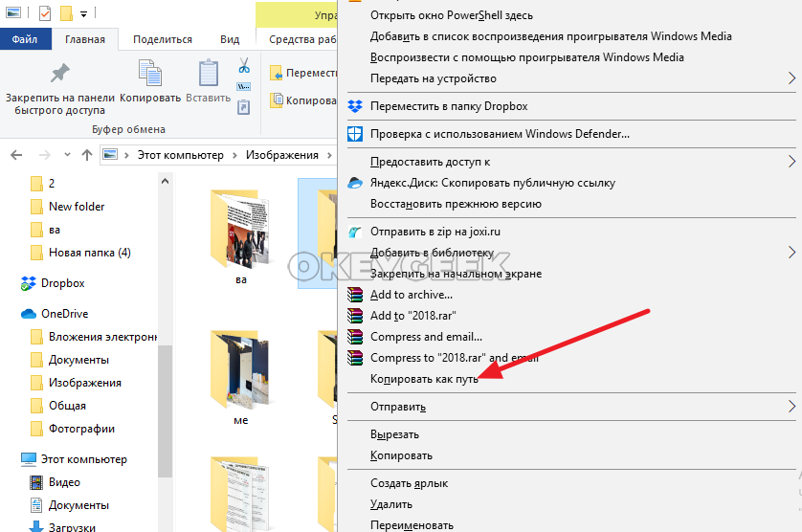802x532 pixels.
Task: Expand the 'Предоставить доступ к' submenu arrow
Action: pyautogui.click(x=791, y=162)
